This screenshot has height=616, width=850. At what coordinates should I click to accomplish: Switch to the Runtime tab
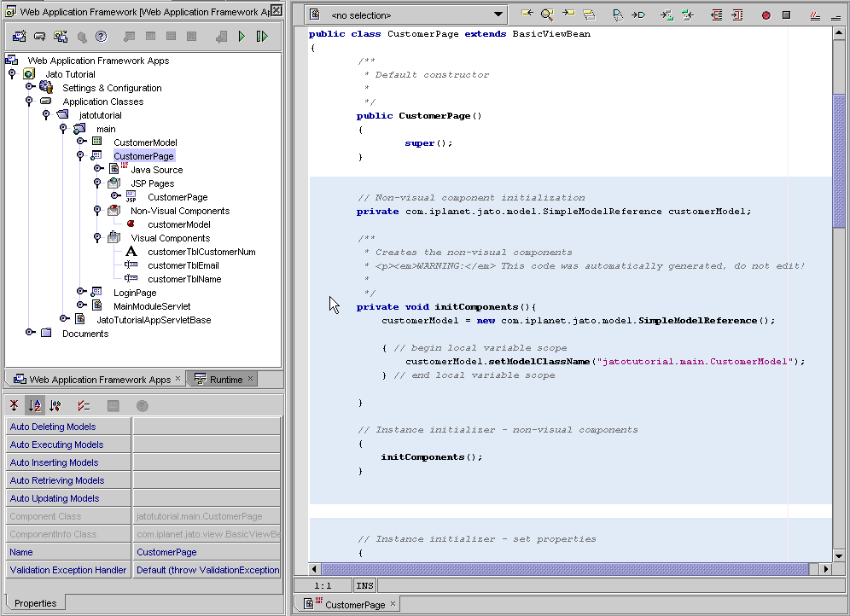[221, 379]
